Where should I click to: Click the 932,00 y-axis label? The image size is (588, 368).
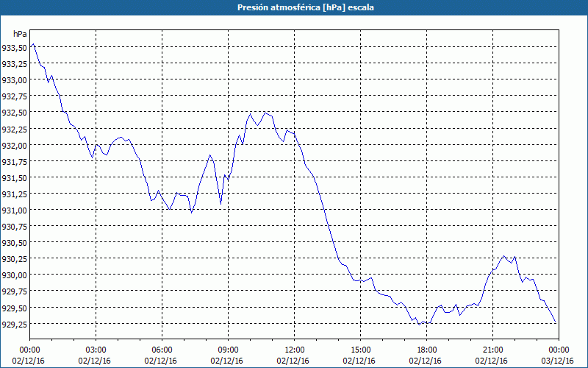tap(15, 145)
